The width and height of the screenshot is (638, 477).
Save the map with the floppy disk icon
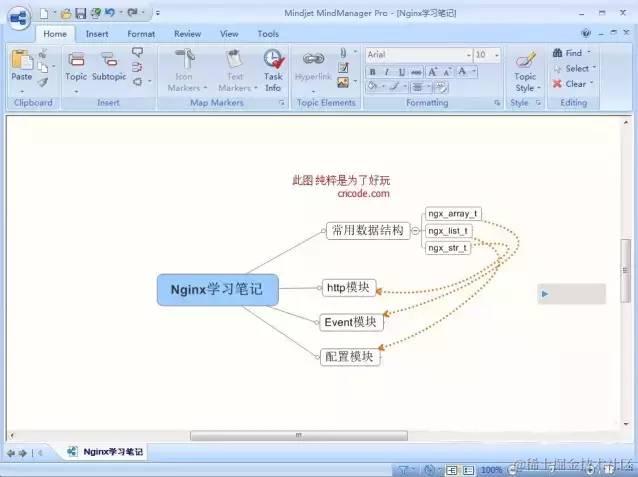pyautogui.click(x=81, y=14)
